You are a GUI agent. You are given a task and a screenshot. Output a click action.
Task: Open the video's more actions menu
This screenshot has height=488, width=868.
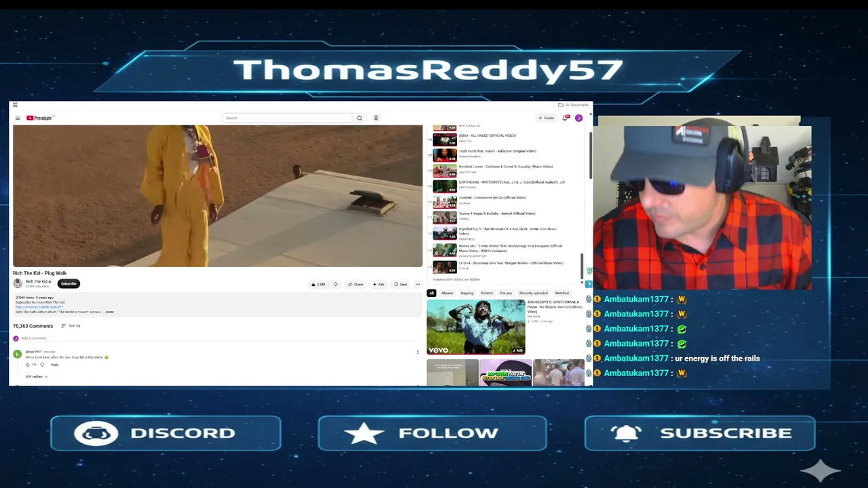tap(418, 285)
